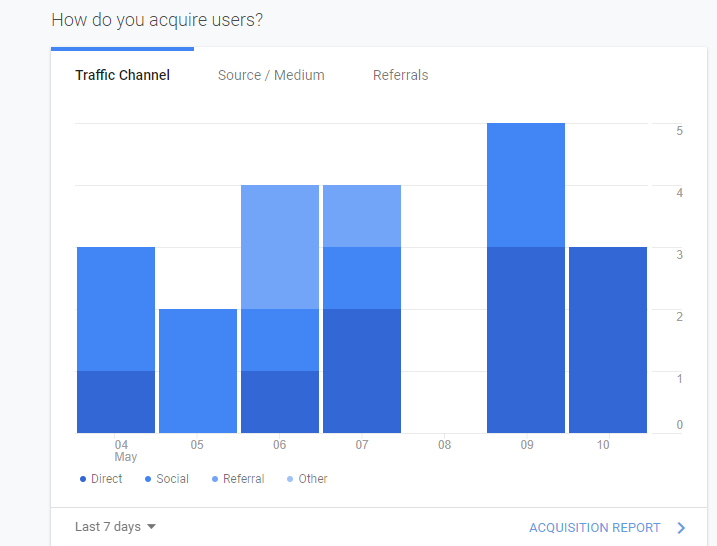Select the Referrals tab
This screenshot has width=717, height=546.
tap(400, 75)
